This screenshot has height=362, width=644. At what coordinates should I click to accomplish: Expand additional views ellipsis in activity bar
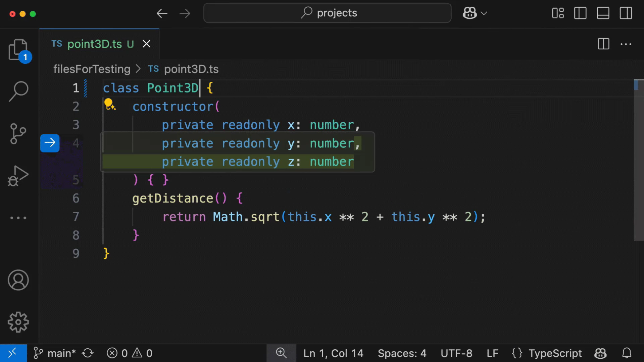tap(18, 218)
